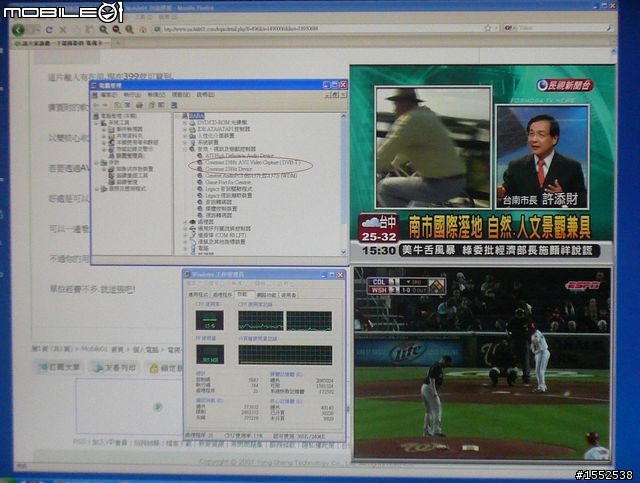Click Firefox's page scrollbar up arrow
The height and width of the screenshot is (483, 640).
point(613,52)
